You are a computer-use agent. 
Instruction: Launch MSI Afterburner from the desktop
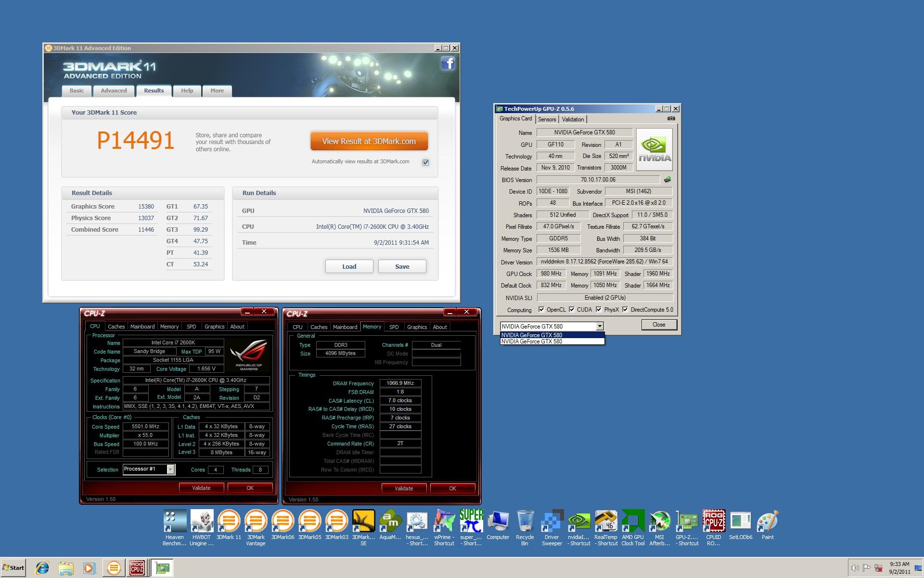(660, 528)
